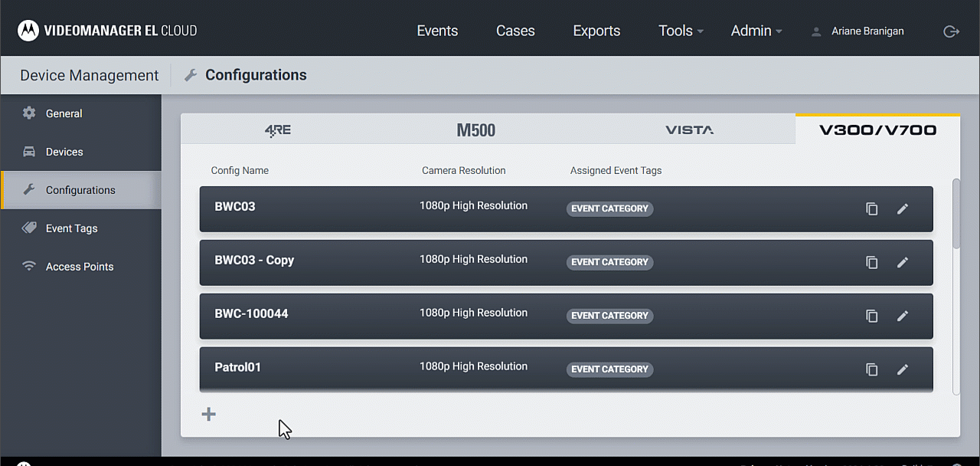
Task: Navigate to Access Points in sidebar
Action: coord(80,267)
